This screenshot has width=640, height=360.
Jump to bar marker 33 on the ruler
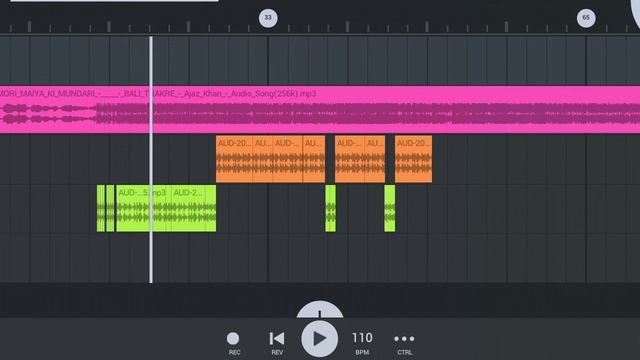pos(268,18)
